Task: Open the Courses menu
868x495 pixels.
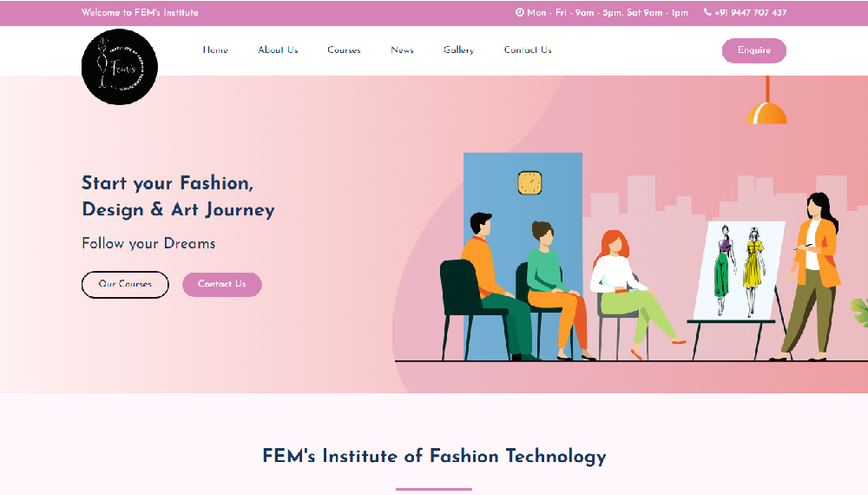Action: pos(344,49)
